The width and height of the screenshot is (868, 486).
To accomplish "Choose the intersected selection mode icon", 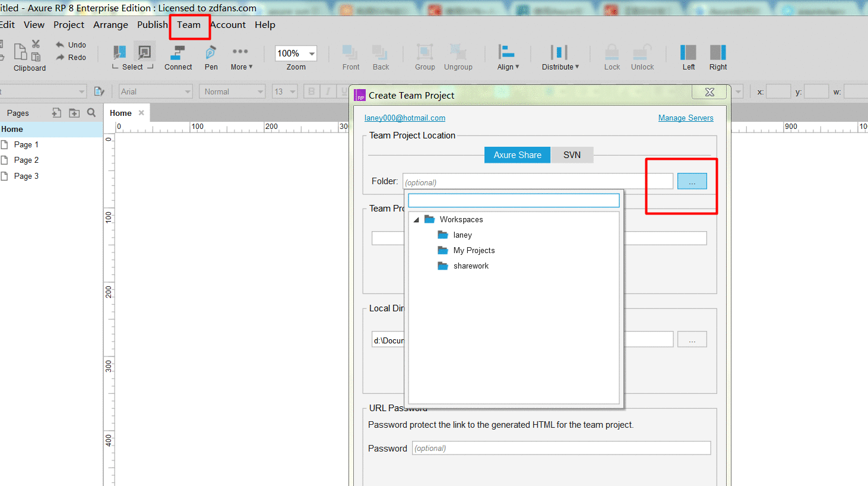I will pos(119,52).
